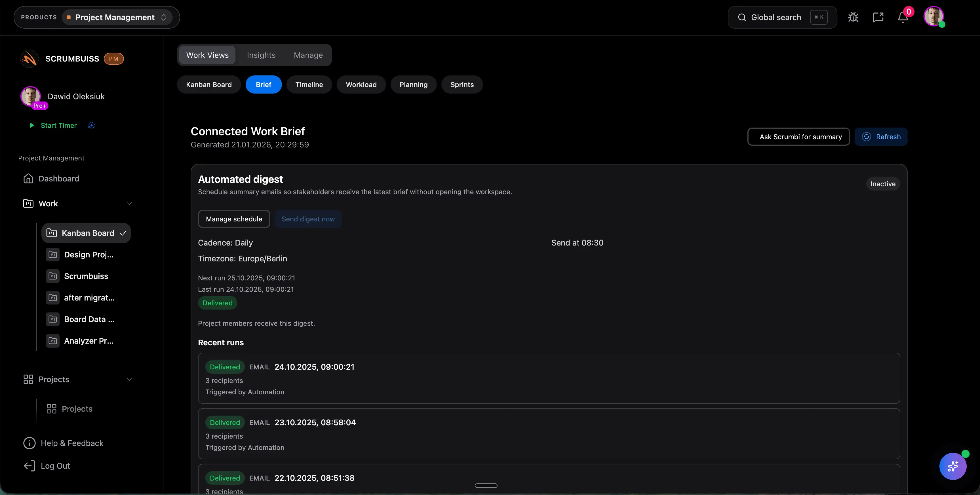Viewport: 980px width, 495px height.
Task: Click the Refresh button
Action: coord(882,136)
